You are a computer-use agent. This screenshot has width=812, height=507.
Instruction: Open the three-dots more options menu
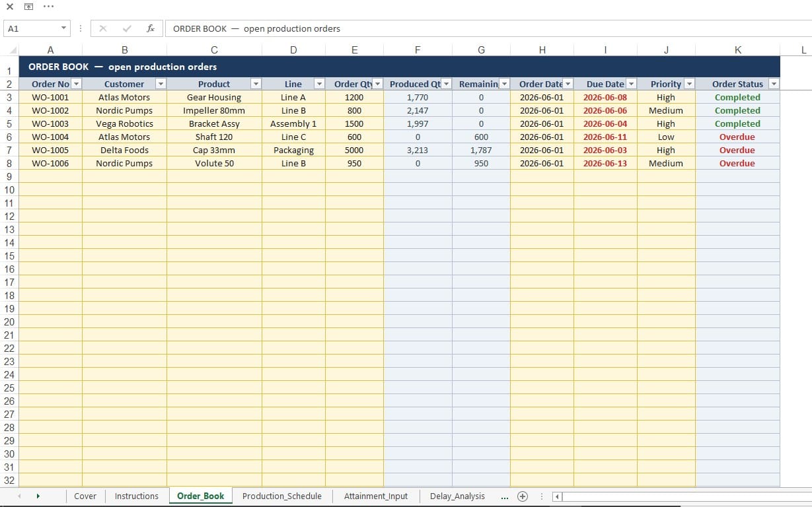pos(48,7)
